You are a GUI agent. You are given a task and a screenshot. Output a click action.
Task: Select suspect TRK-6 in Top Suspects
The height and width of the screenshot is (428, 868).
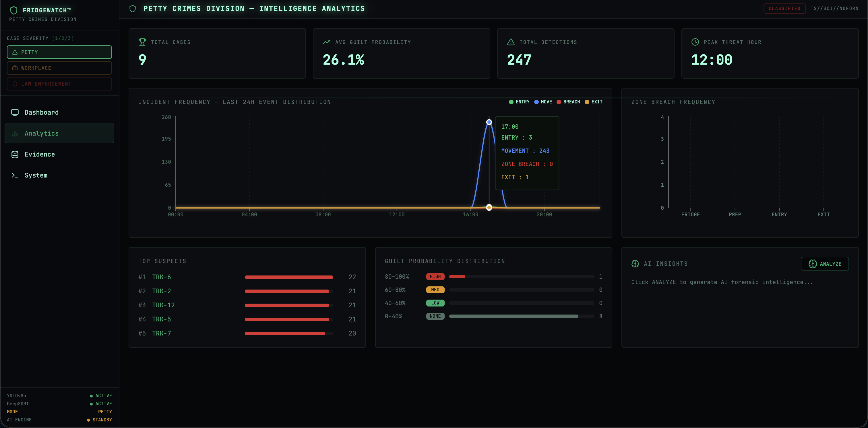pyautogui.click(x=161, y=277)
